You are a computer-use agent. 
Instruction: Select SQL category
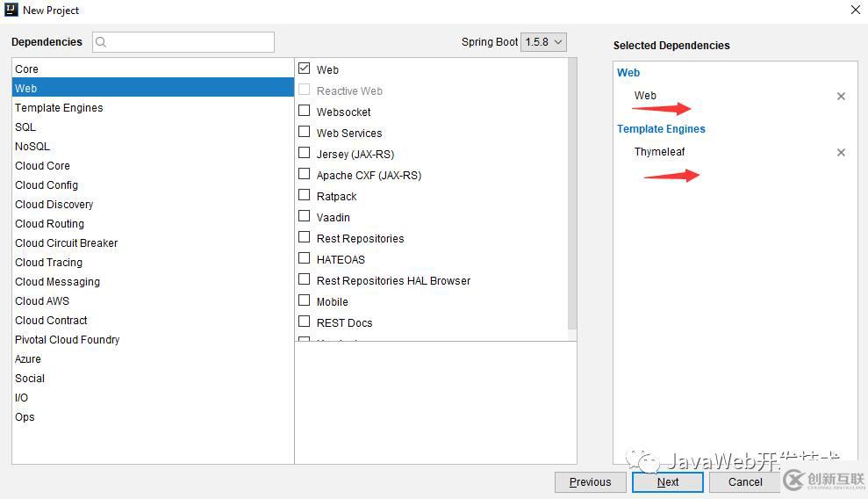153,127
